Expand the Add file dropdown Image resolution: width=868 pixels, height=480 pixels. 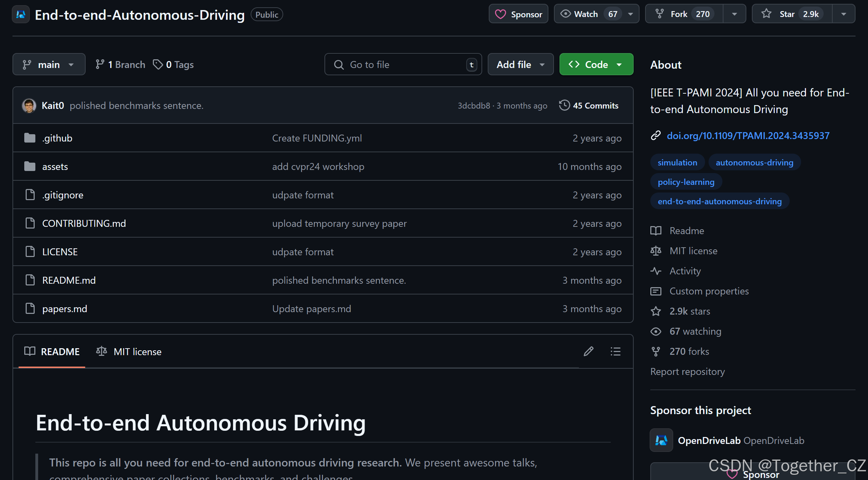tap(520, 65)
